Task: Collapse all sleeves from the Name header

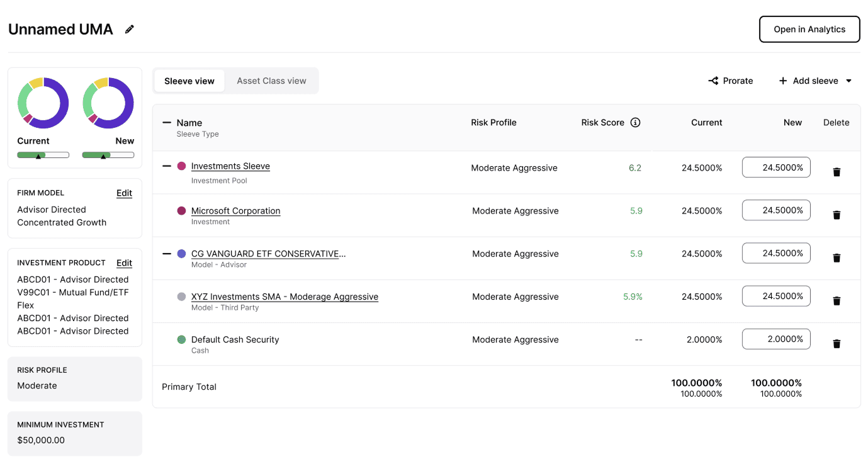Action: coord(167,123)
